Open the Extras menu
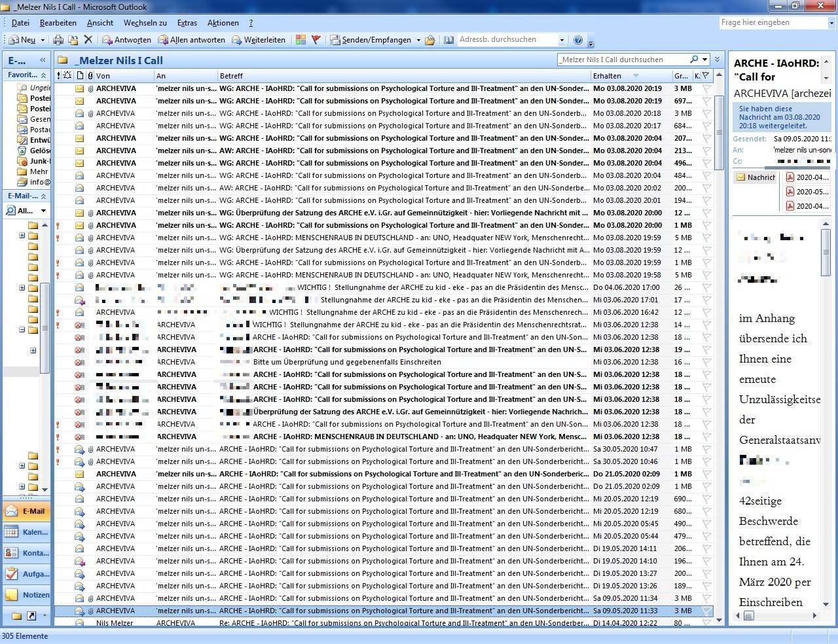 click(187, 22)
